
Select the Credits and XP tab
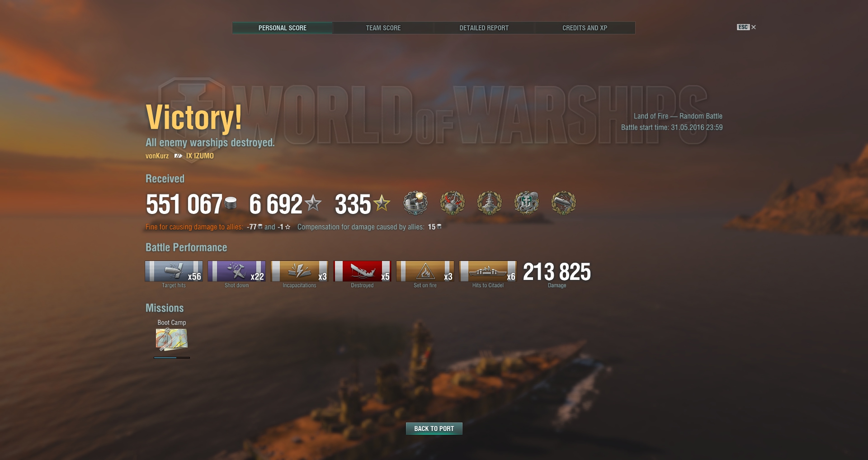tap(585, 28)
